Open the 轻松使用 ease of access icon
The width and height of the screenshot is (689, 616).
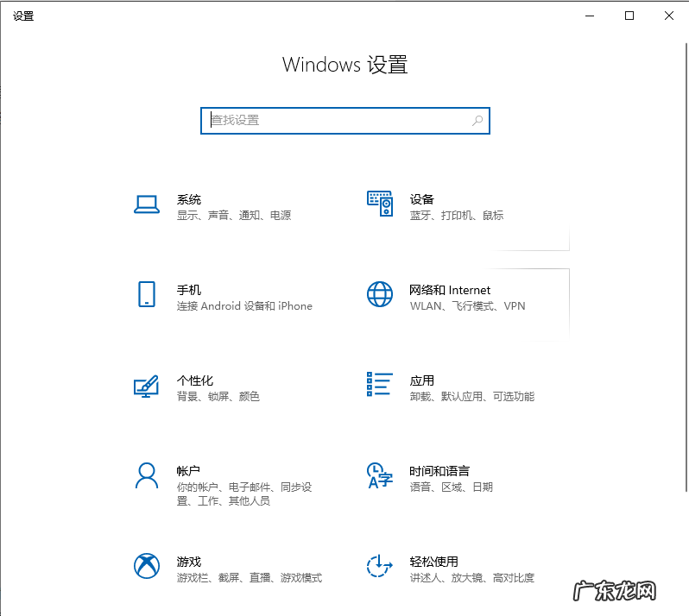tap(380, 565)
